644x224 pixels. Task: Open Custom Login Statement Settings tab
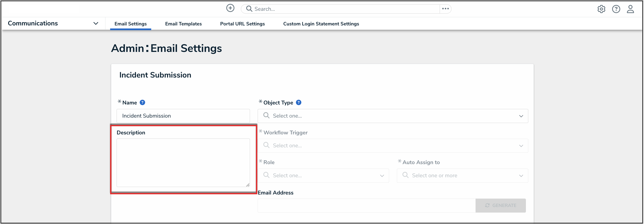click(x=321, y=24)
